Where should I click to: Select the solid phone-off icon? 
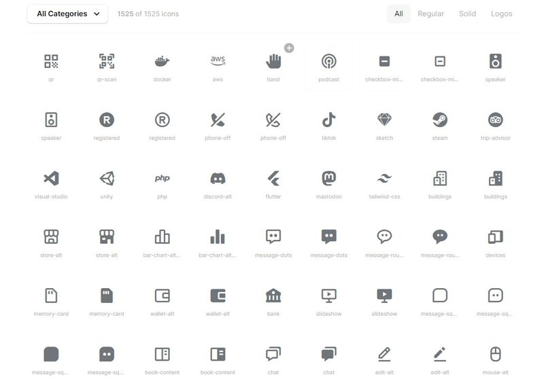[218, 120]
